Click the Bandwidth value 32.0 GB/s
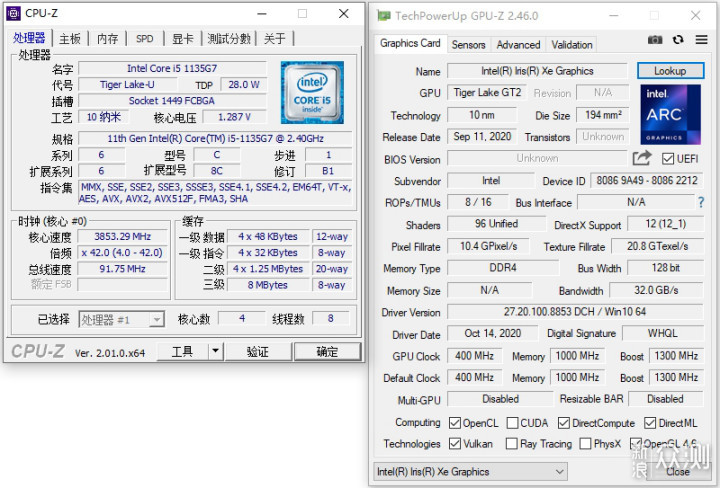The width and height of the screenshot is (720, 488). coord(656,290)
